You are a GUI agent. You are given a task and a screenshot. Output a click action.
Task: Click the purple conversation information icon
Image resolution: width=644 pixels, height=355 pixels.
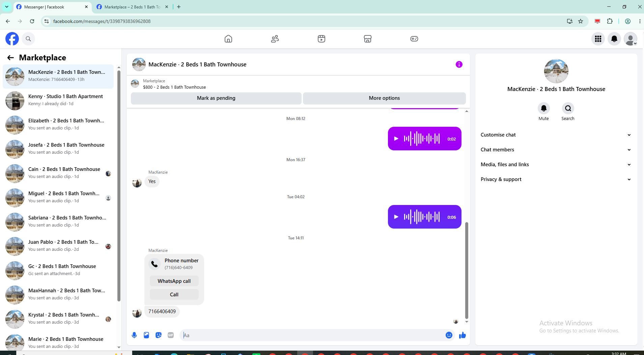pyautogui.click(x=459, y=64)
